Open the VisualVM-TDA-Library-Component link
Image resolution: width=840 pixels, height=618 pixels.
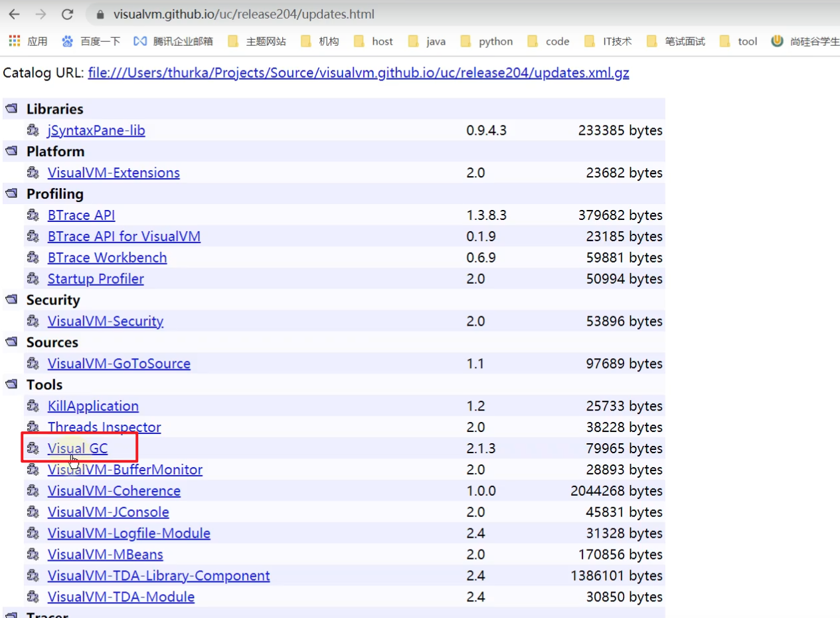(x=159, y=576)
